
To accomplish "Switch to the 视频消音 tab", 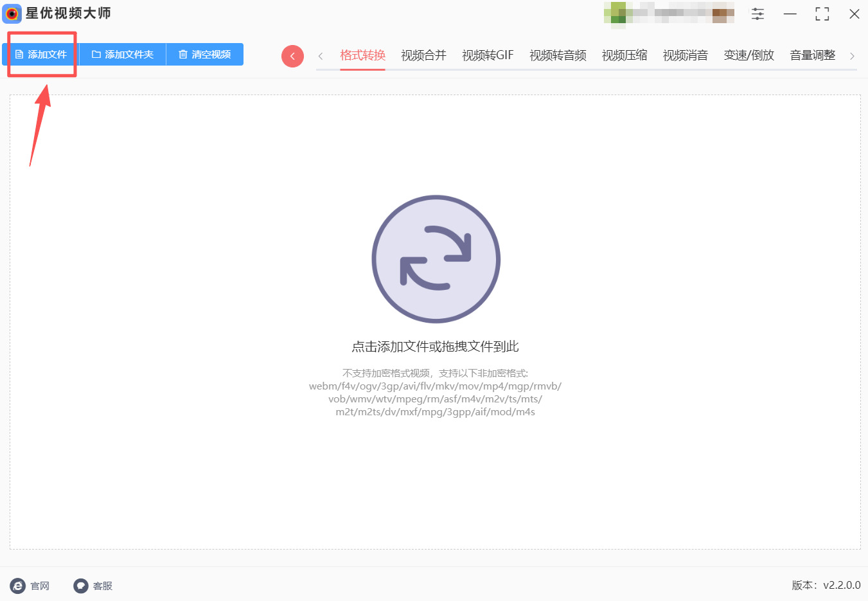I will [x=685, y=55].
